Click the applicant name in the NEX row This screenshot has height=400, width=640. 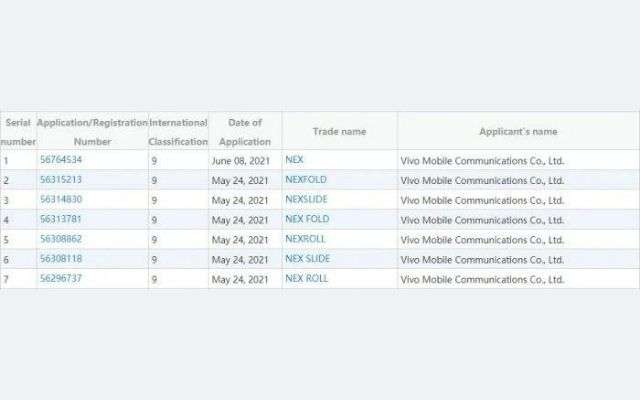pyautogui.click(x=482, y=161)
